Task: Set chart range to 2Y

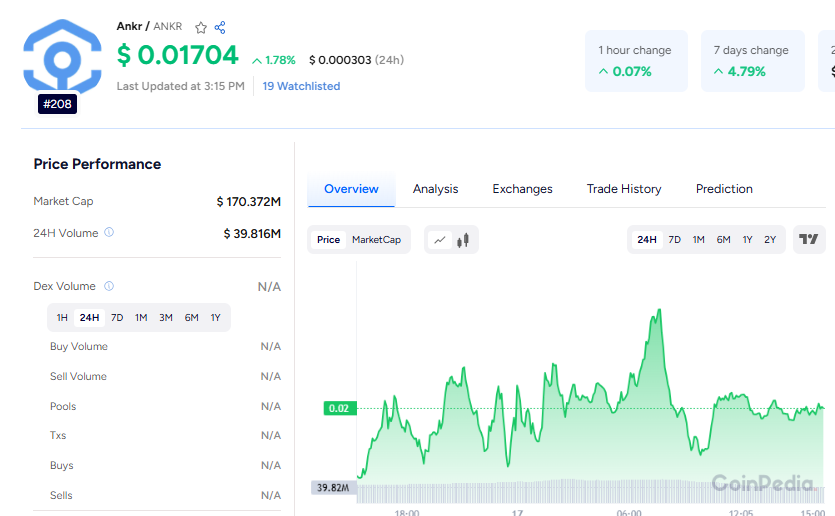Action: click(770, 240)
